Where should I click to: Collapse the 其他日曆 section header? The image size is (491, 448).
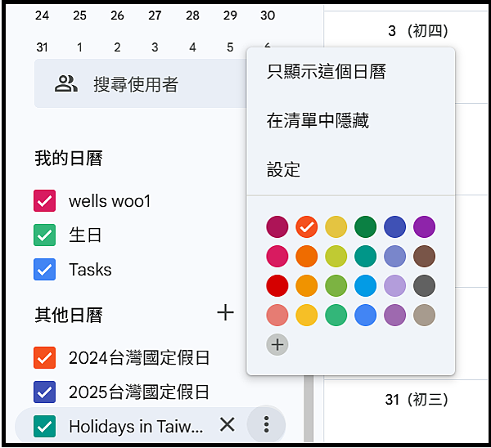coord(69,315)
